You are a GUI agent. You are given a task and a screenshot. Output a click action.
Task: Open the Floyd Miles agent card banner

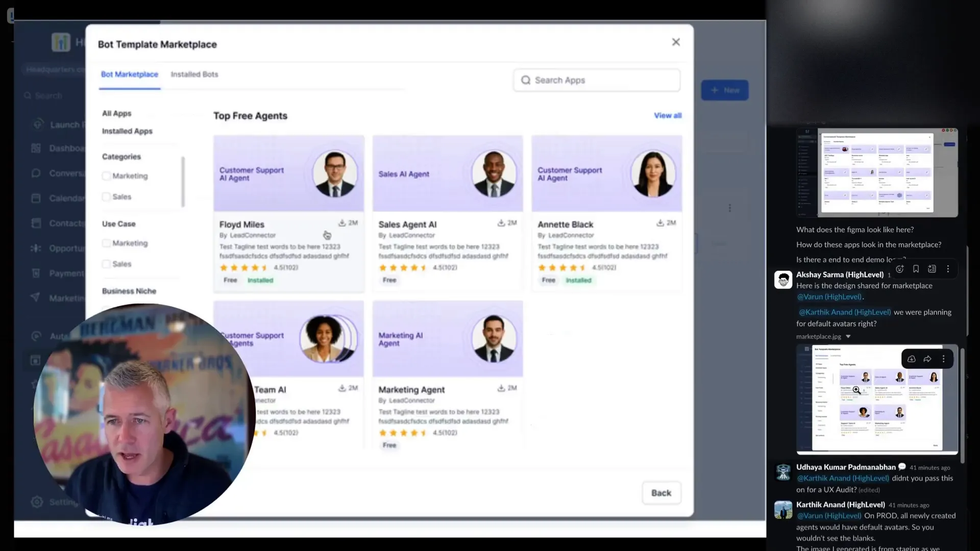(289, 173)
